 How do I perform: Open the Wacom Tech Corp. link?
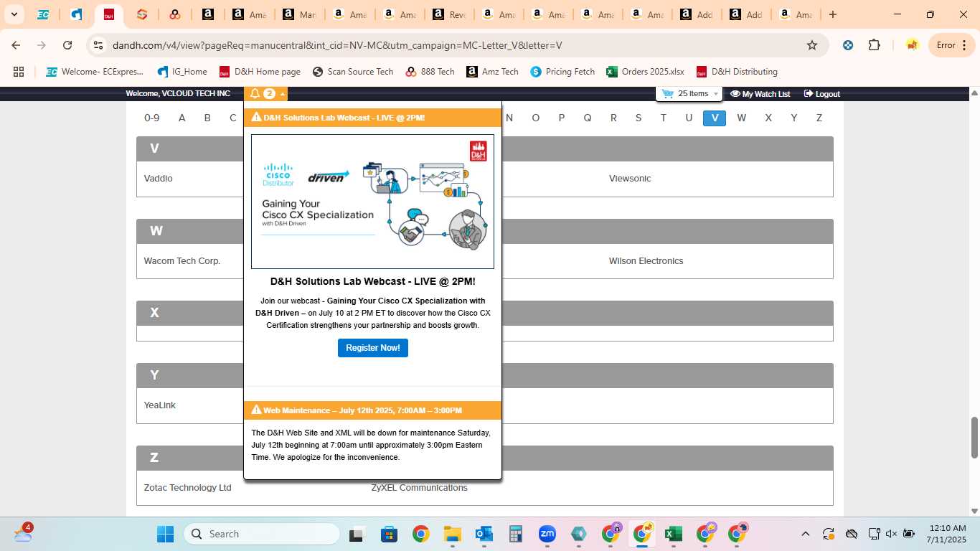[x=182, y=261]
